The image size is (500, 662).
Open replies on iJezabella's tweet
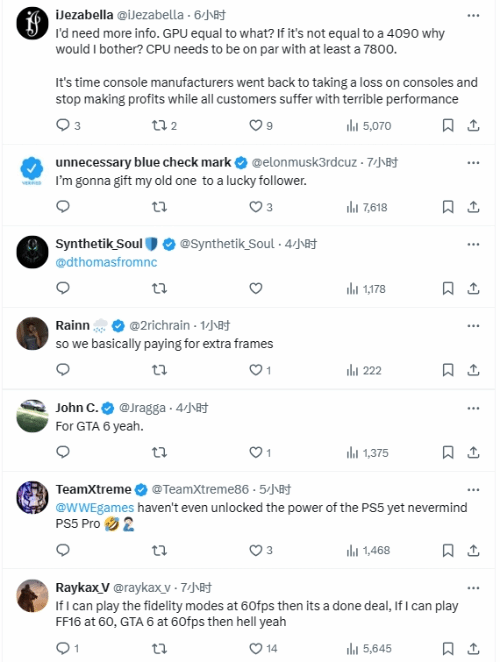pyautogui.click(x=68, y=125)
